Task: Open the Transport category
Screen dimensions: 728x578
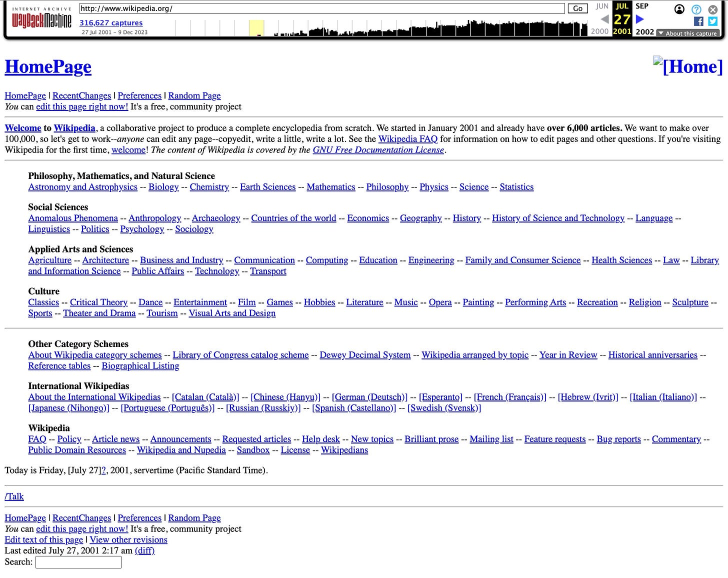Action: point(268,271)
